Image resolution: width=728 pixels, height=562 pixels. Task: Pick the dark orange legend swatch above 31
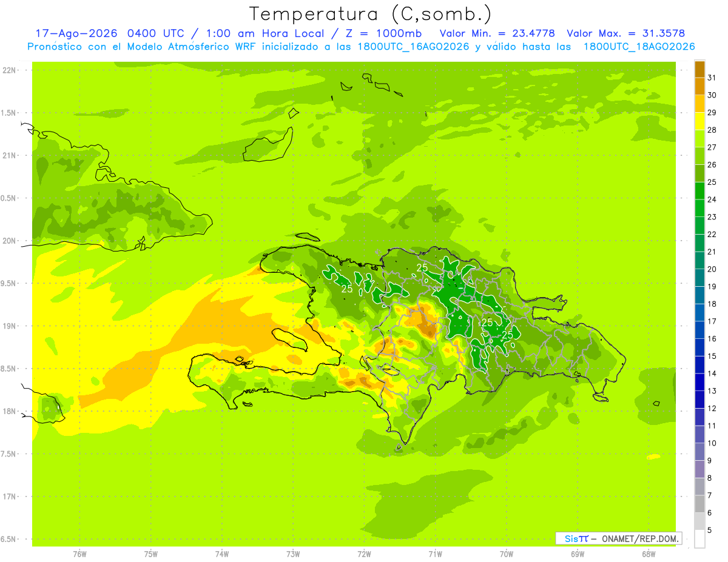tap(699, 69)
